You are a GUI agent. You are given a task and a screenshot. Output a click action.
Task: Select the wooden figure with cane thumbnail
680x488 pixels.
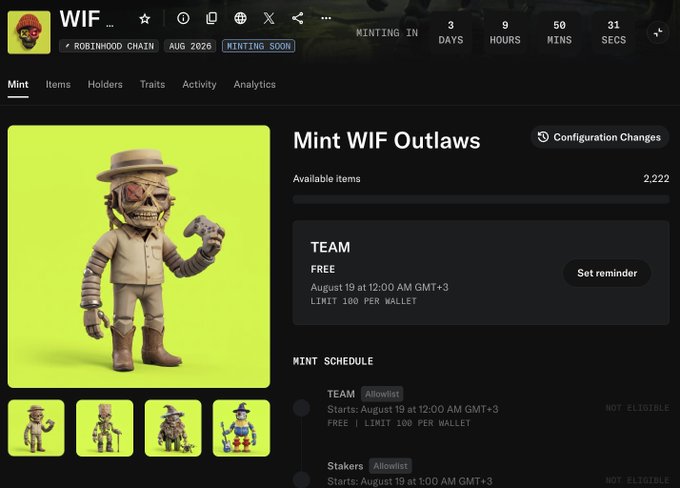[105, 428]
